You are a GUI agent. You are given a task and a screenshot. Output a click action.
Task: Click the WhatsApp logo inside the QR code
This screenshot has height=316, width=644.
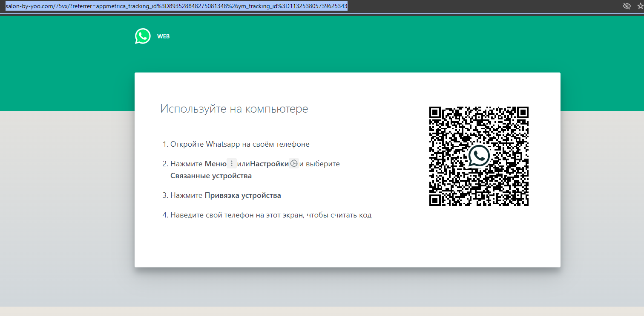[x=479, y=157]
